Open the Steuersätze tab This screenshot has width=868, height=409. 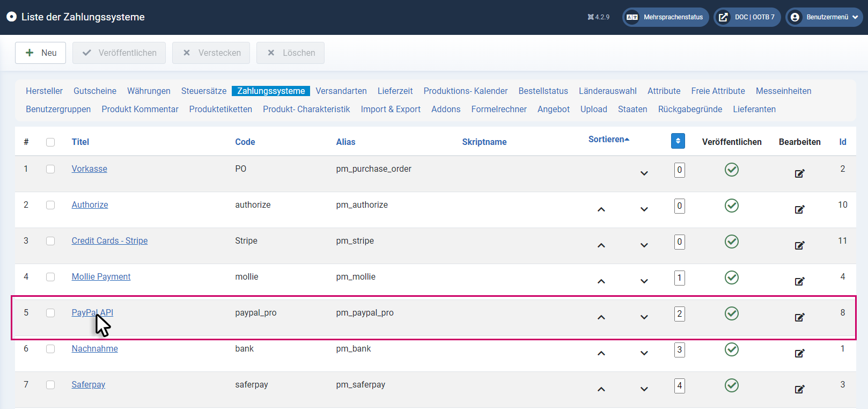click(204, 91)
